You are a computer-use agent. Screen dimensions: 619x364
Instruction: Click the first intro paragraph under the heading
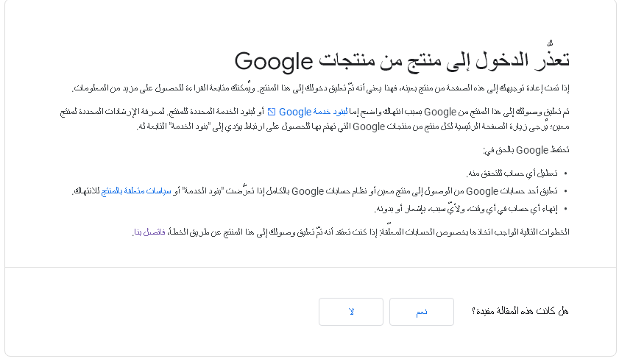pyautogui.click(x=320, y=88)
